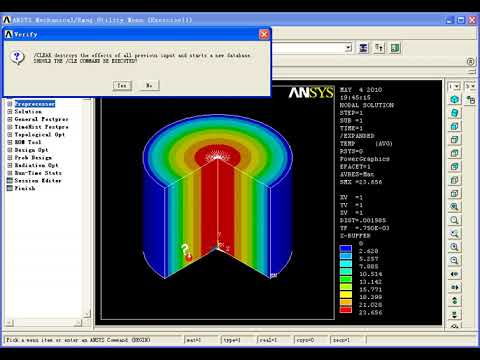The image size is (480, 360).
Task: Click the secn=1 status field
Action: click(x=348, y=340)
